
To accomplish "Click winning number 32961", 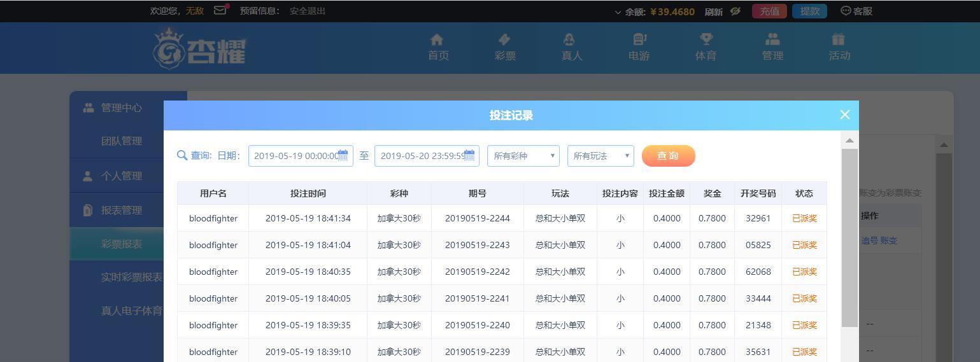I will tap(758, 218).
